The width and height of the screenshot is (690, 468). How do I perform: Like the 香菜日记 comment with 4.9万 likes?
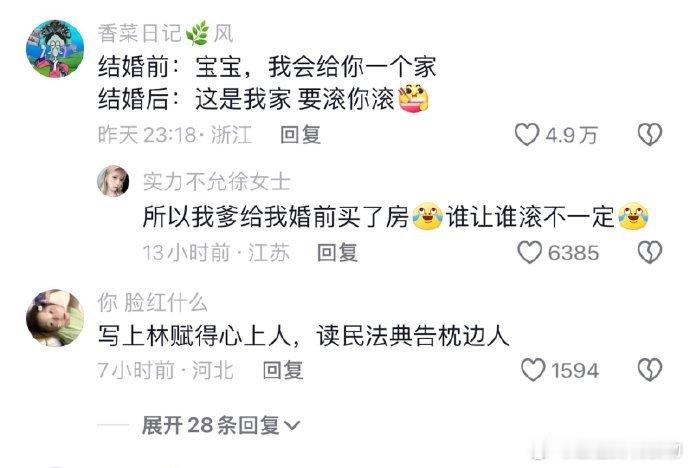(527, 135)
